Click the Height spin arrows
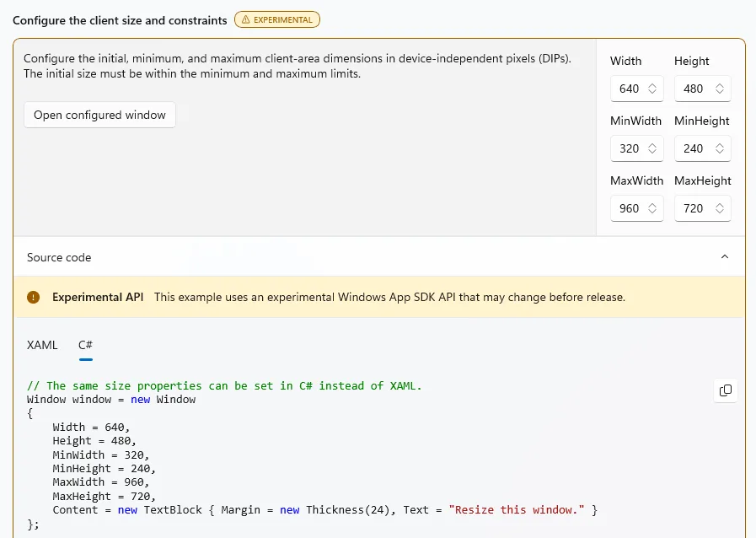756x538 pixels. pyautogui.click(x=720, y=89)
